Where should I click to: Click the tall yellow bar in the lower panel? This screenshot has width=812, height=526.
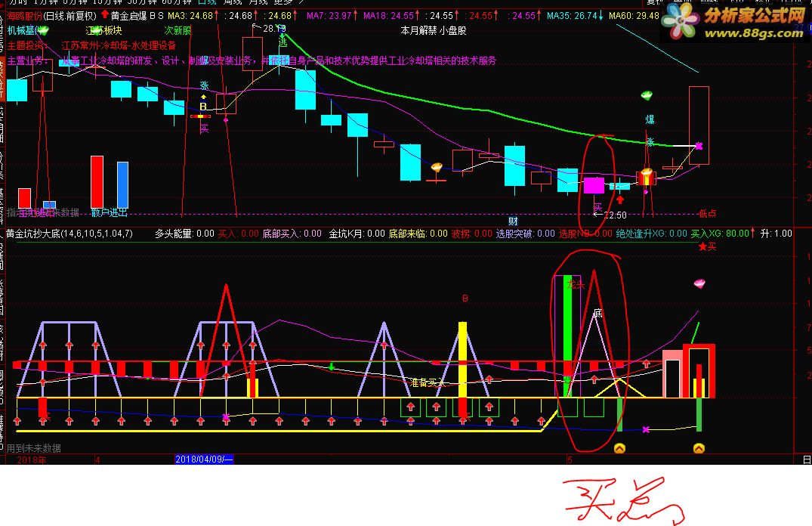tap(462, 360)
